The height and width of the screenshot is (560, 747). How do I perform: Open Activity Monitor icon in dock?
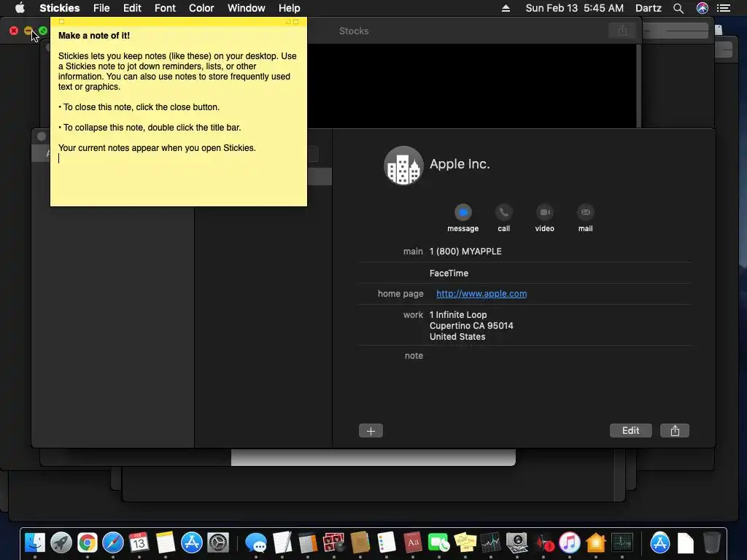(622, 542)
